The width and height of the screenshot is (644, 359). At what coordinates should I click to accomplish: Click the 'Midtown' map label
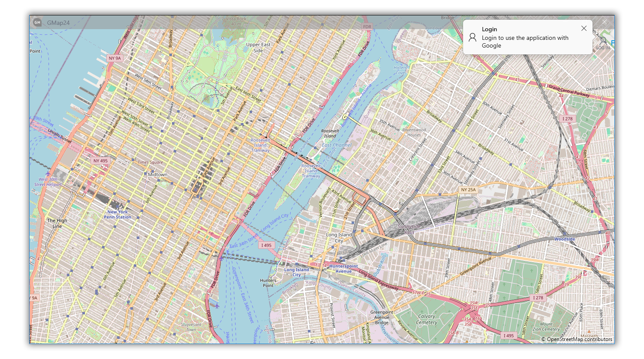pos(158,174)
